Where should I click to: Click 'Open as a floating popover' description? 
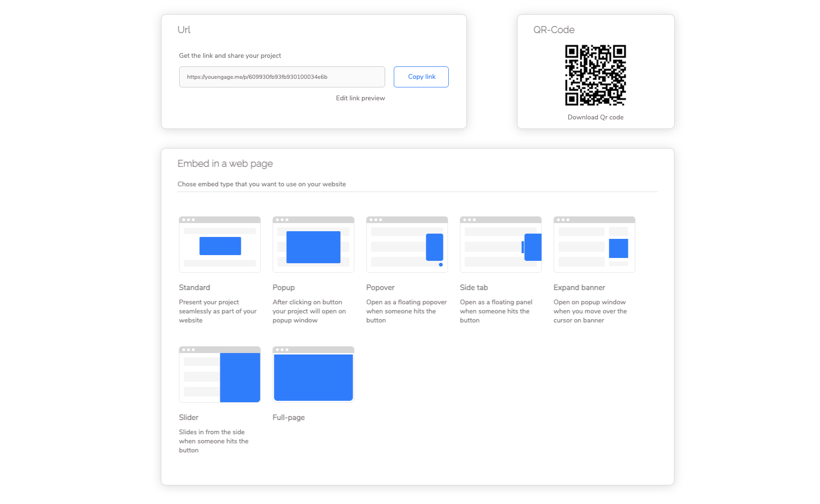pos(407,311)
